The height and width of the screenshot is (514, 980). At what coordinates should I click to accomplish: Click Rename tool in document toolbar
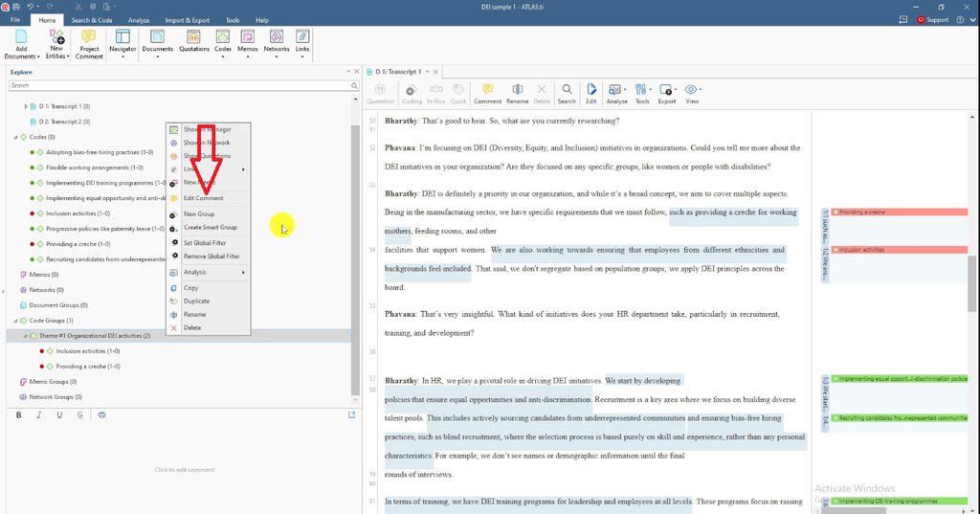pos(517,94)
